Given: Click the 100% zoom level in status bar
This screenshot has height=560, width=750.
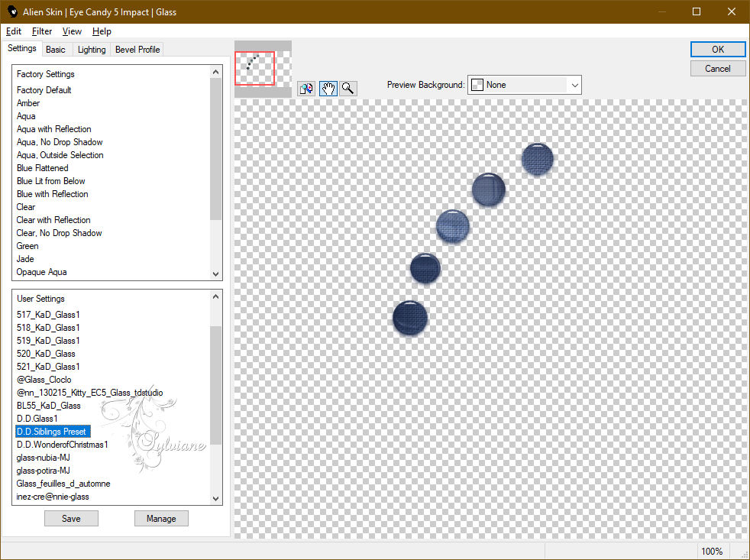Looking at the screenshot, I should (x=712, y=551).
